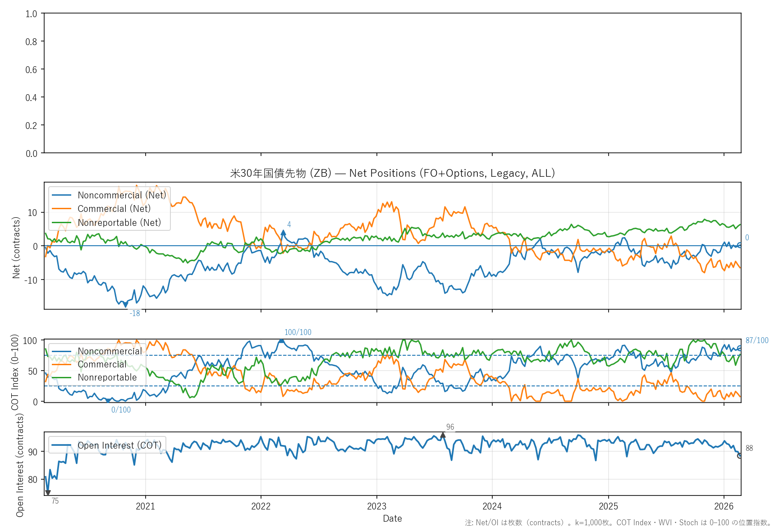Click the orange Commercial (Net) legend line

coord(62,209)
